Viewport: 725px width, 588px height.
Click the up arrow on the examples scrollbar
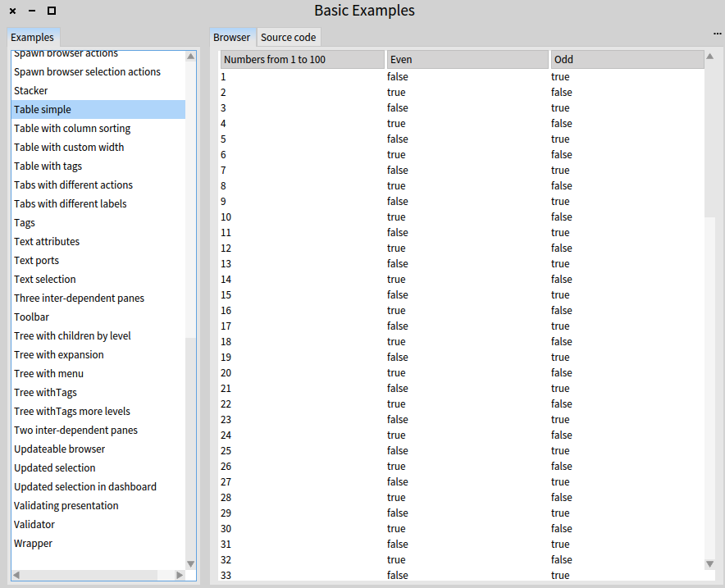[x=190, y=55]
